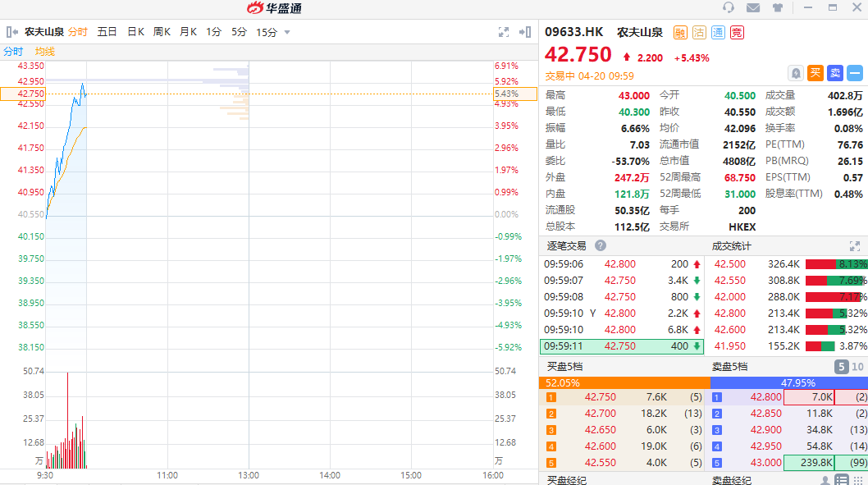Click 52周最高 value 68.750

pyautogui.click(x=740, y=178)
